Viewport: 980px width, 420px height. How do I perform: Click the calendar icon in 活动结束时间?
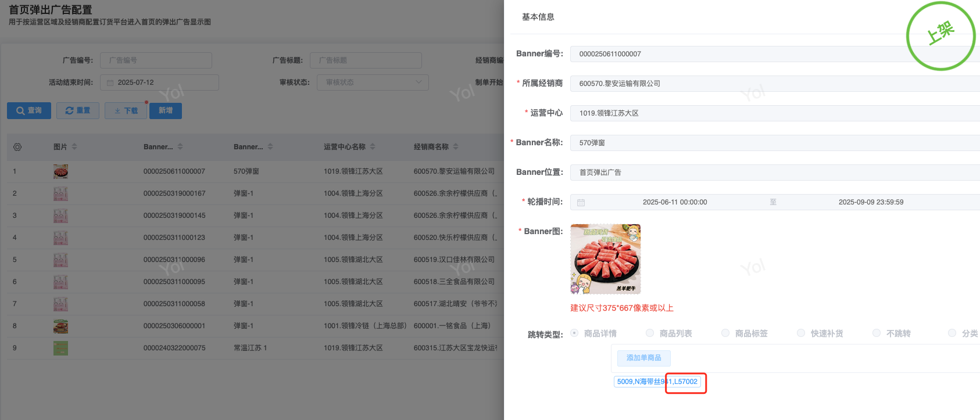(x=110, y=82)
